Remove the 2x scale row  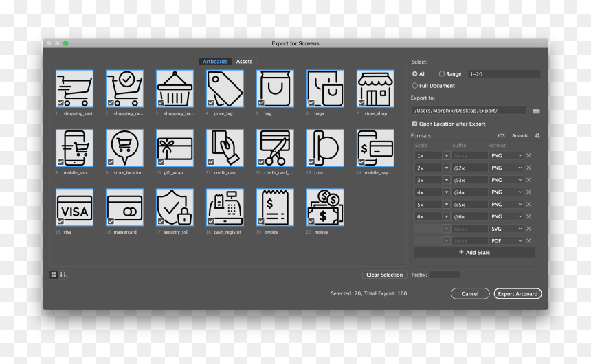pyautogui.click(x=529, y=168)
